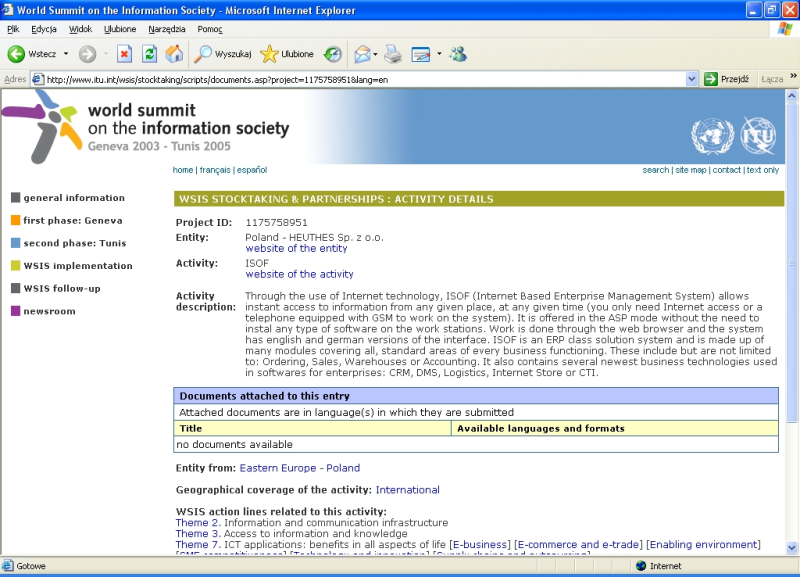
Task: Open the Mail button dropdown arrow
Action: coord(375,54)
